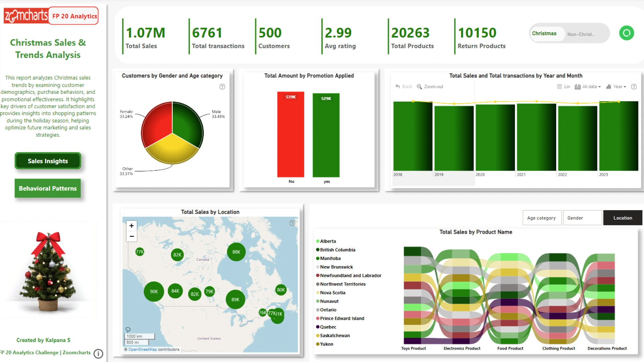Toggle Prince Edward Island legend entry
The width and height of the screenshot is (644, 362).
[x=340, y=319]
